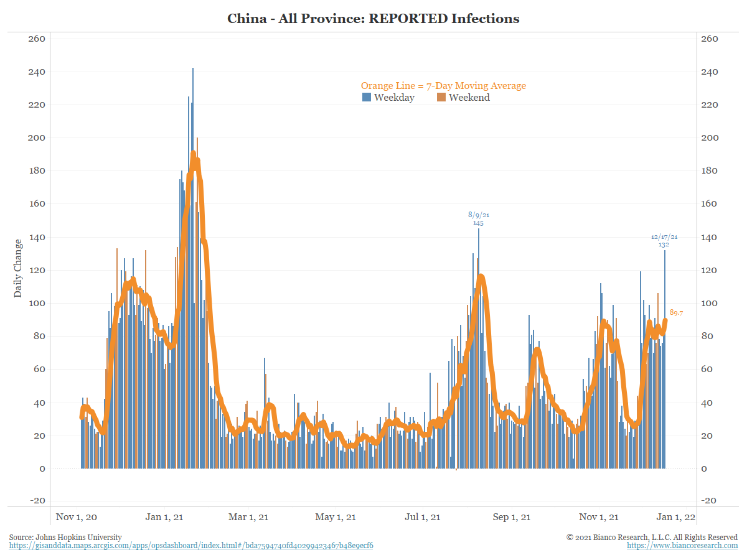
Task: Click the 12/17/21 peak annotation label
Action: pyautogui.click(x=664, y=237)
